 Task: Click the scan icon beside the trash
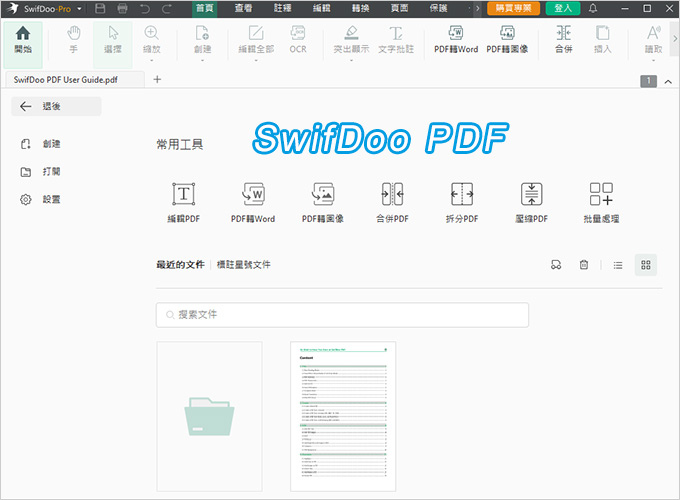[x=556, y=265]
